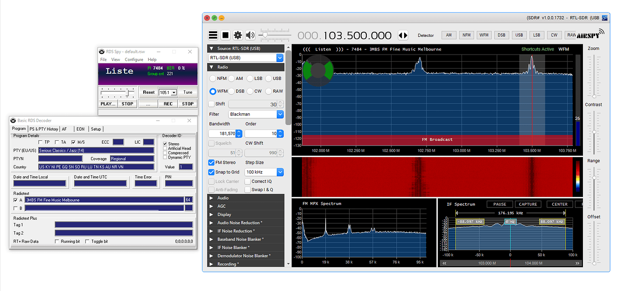Viewport: 644px width, 291px height.
Task: Open the SDR# hamburger menu
Action: tap(213, 35)
